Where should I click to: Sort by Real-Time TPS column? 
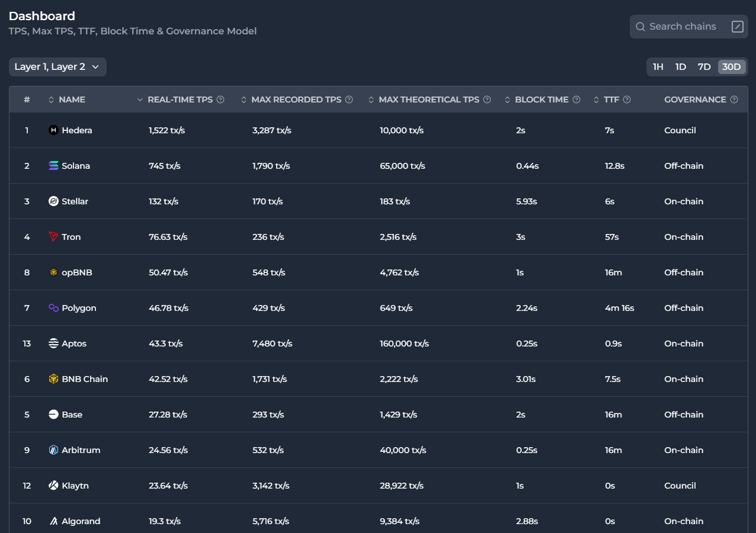175,99
